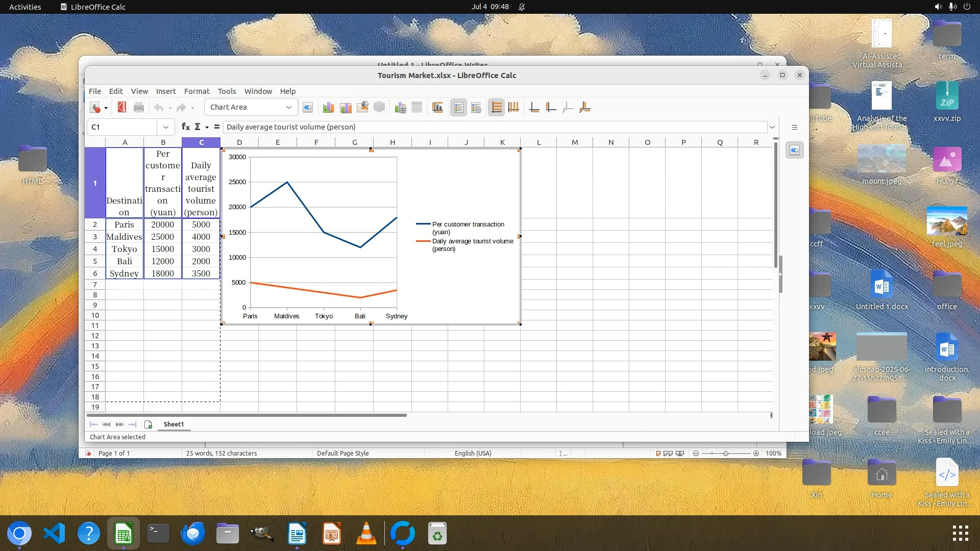The image size is (980, 551).
Task: Click the All Axes icon
Action: [x=585, y=107]
